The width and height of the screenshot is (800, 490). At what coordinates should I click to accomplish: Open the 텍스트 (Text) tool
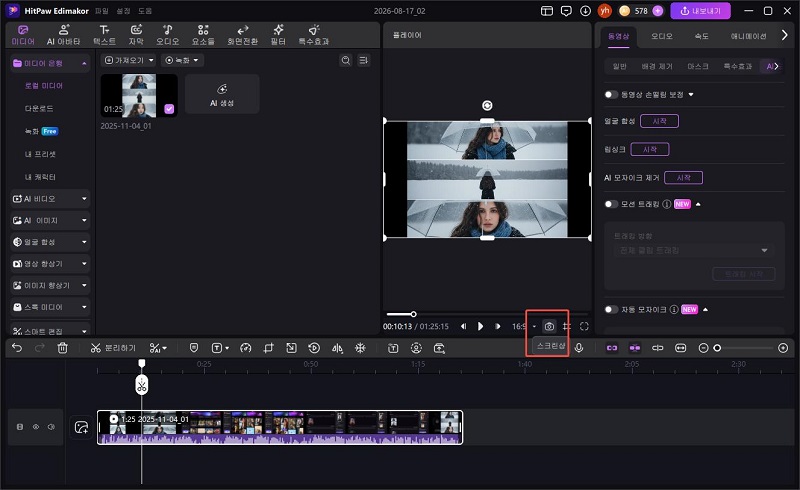[x=104, y=35]
